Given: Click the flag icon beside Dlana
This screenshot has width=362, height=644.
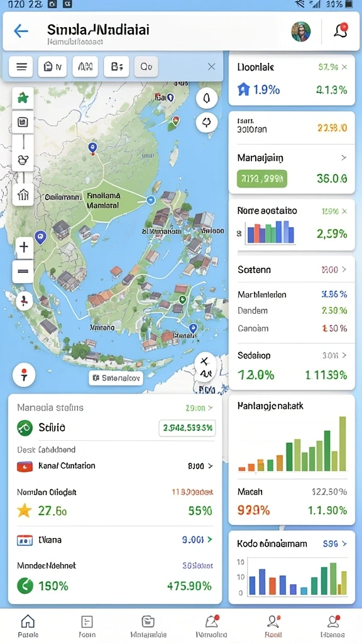Looking at the screenshot, I should pos(25,540).
